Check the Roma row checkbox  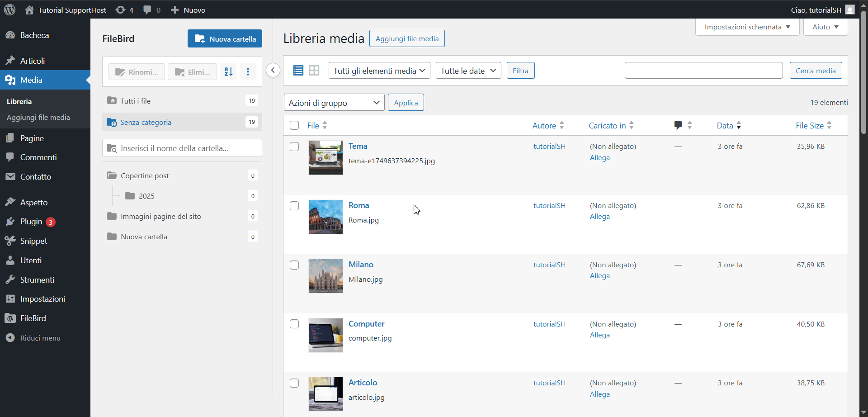point(294,206)
